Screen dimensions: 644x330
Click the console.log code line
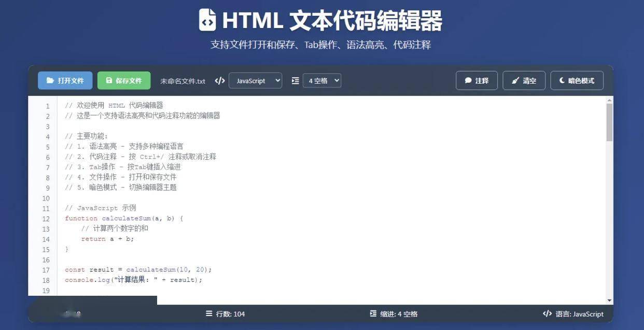coord(133,280)
